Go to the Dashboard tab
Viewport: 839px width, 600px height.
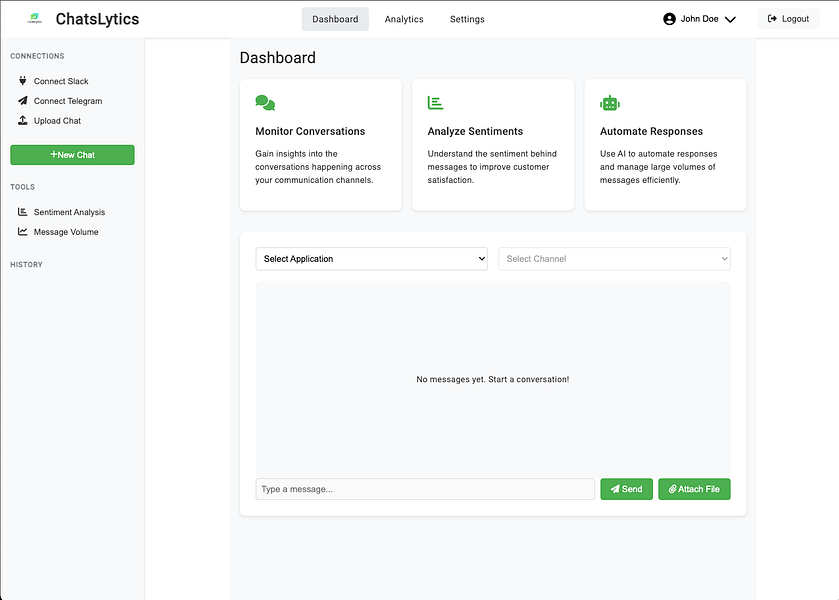click(335, 19)
